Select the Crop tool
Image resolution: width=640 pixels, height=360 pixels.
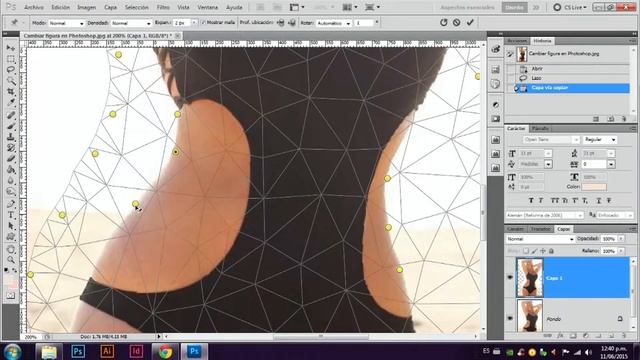[11, 92]
